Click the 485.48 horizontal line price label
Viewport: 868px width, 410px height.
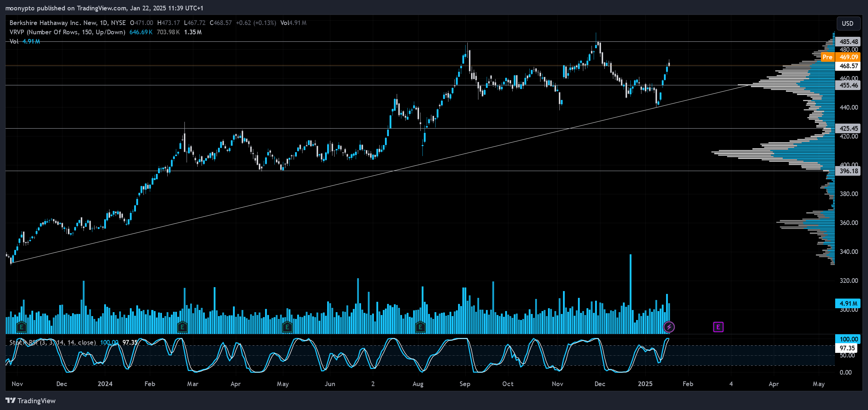[848, 42]
